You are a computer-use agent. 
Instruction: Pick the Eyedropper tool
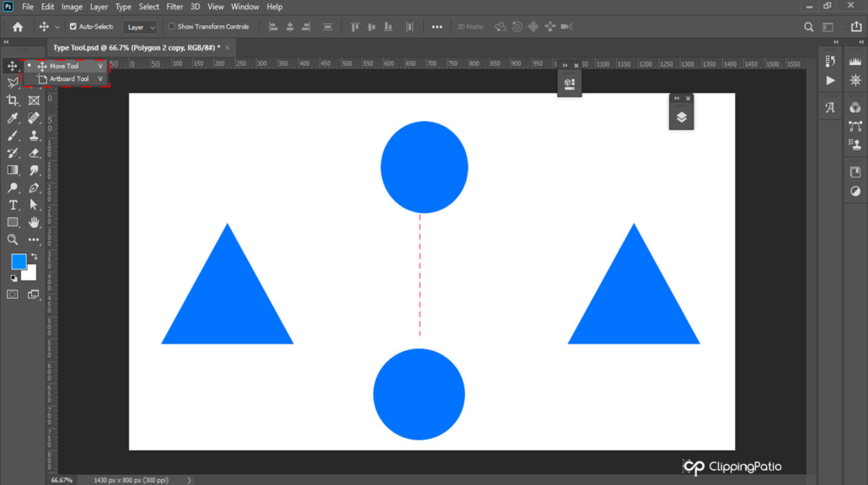tap(12, 118)
